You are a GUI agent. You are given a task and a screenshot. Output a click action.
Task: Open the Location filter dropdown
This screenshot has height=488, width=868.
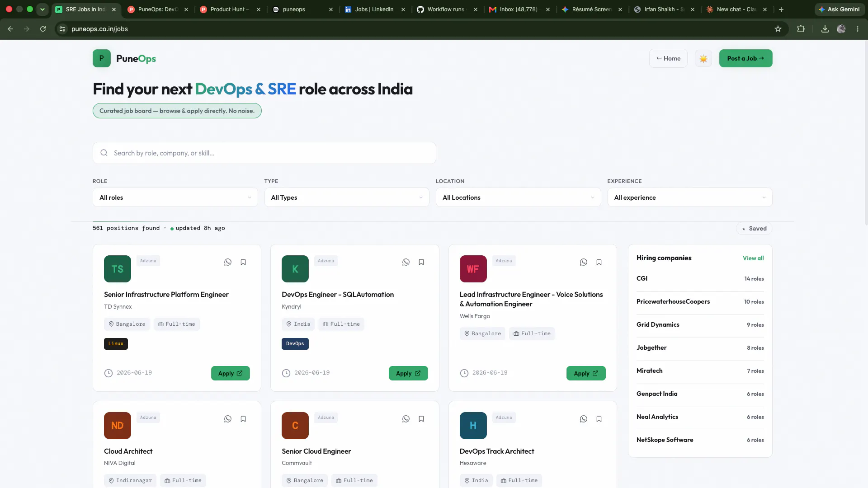click(519, 197)
